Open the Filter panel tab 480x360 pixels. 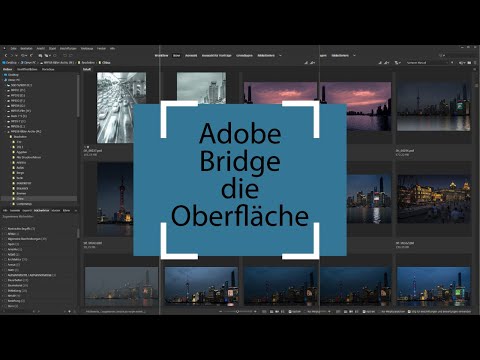pos(67,210)
